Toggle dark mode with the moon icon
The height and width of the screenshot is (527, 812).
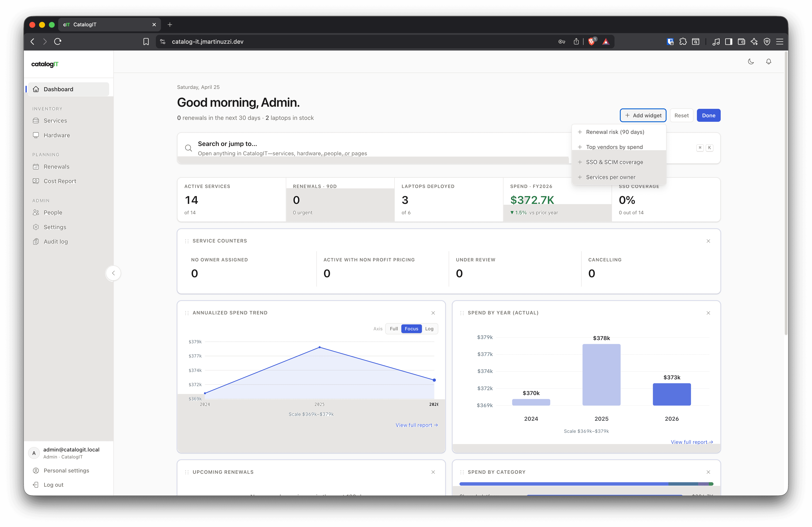point(751,62)
